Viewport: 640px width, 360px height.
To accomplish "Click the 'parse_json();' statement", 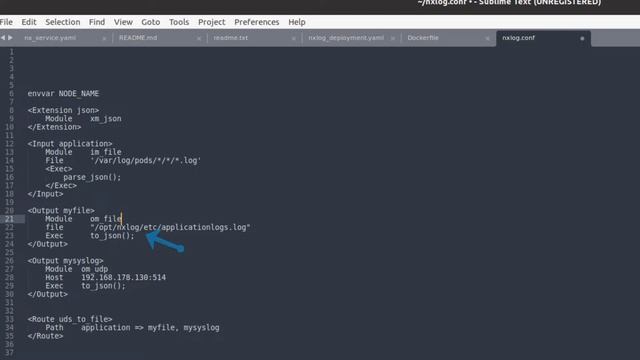I will coord(92,177).
